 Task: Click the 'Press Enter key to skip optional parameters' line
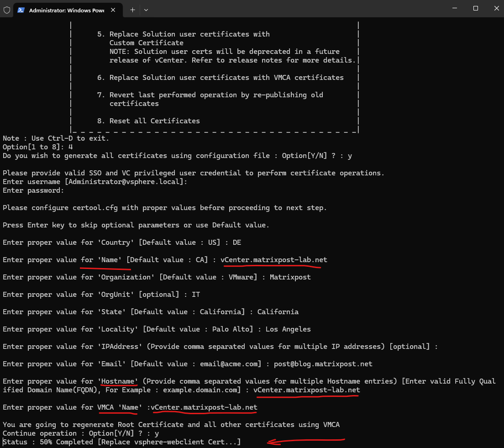[136, 225]
